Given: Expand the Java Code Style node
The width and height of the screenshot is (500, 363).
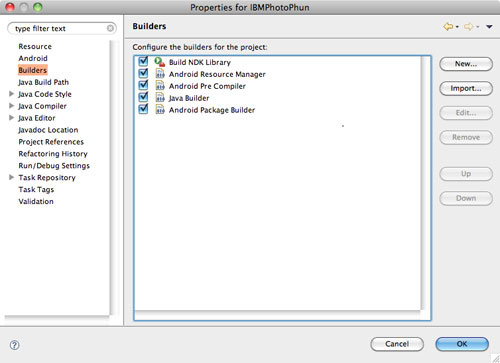Looking at the screenshot, I should 11,94.
